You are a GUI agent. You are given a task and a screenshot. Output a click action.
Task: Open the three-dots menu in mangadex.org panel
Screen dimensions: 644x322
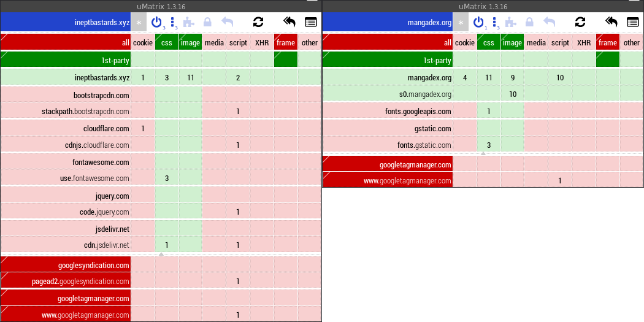tap(494, 22)
